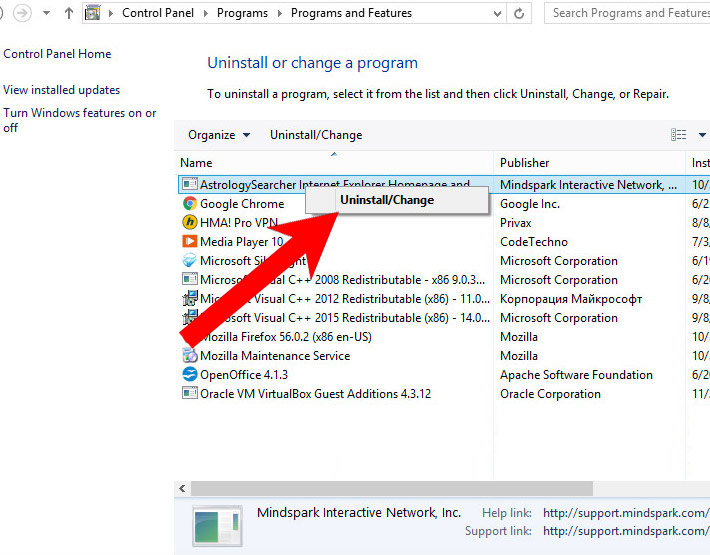Change view with the view options icon
This screenshot has width=710, height=555.
click(678, 134)
